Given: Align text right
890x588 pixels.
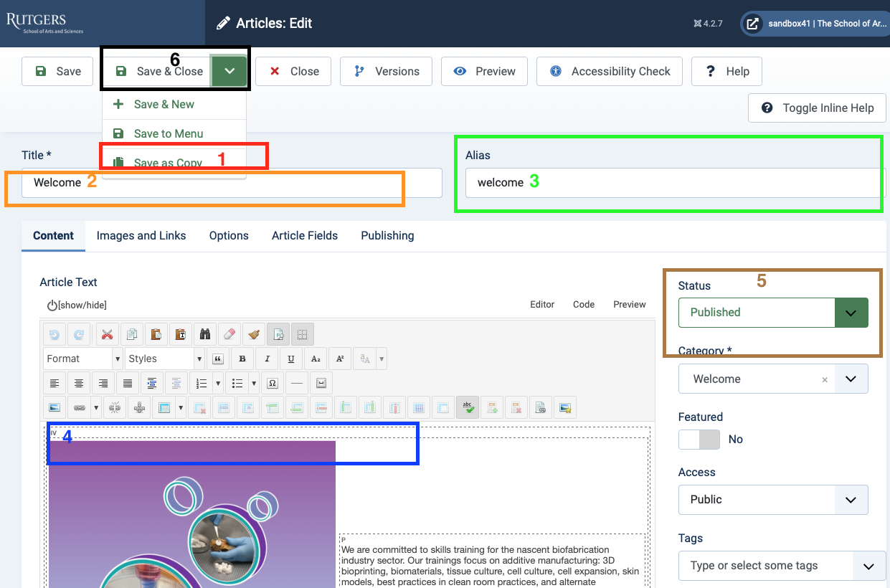Looking at the screenshot, I should (x=103, y=383).
